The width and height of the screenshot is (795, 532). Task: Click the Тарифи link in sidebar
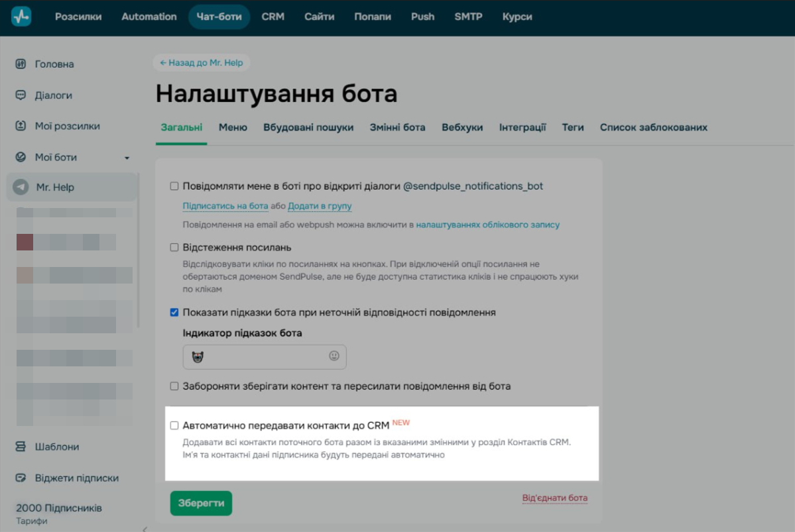pos(31,521)
